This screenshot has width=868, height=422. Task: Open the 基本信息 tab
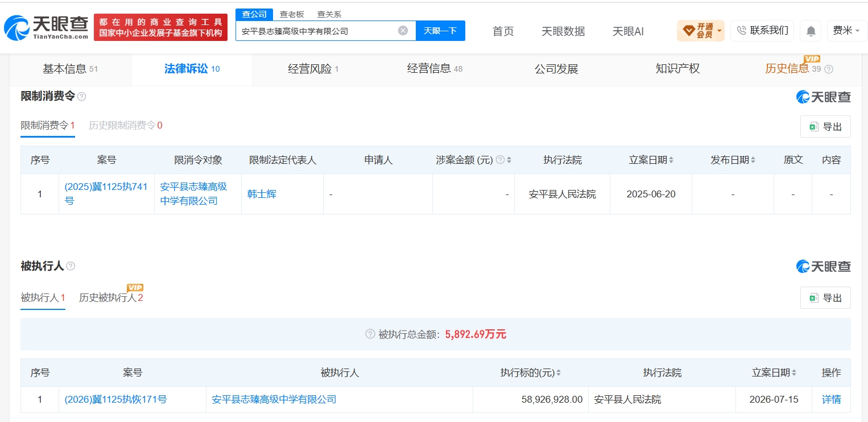coord(71,69)
